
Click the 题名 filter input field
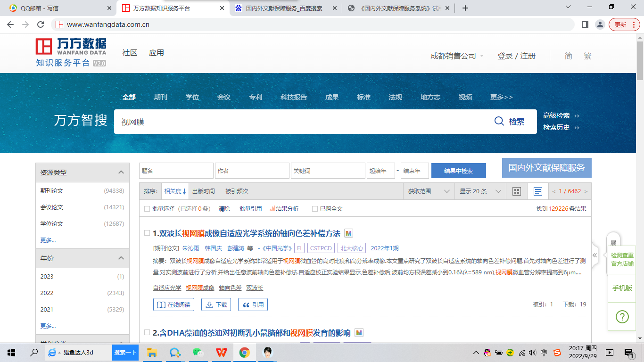(176, 171)
